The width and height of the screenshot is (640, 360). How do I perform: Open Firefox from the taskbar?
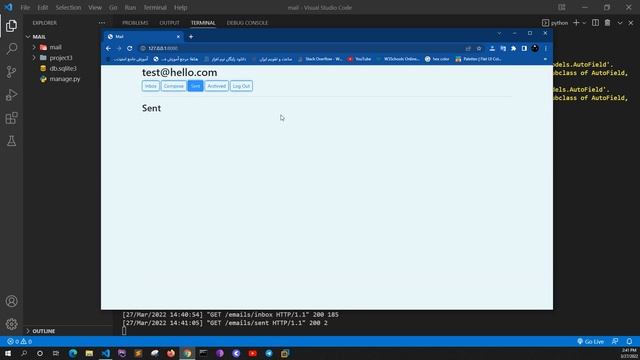(x=171, y=353)
